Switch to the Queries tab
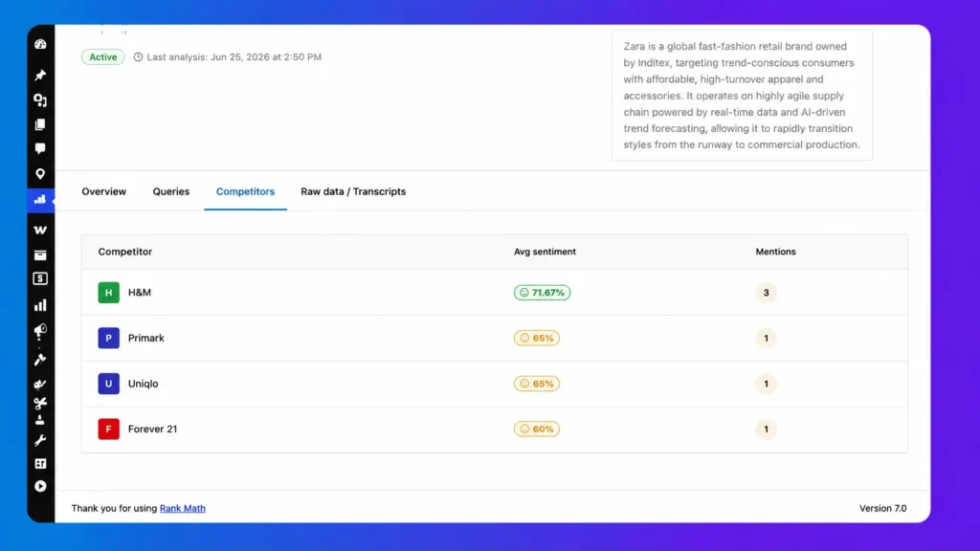Image resolution: width=980 pixels, height=551 pixels. [171, 191]
